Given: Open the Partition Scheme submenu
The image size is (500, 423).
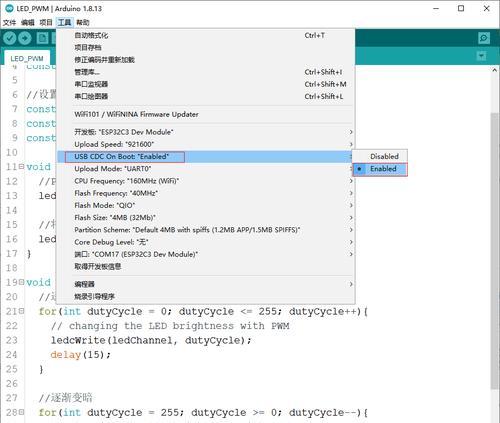Looking at the screenshot, I should coord(205,230).
